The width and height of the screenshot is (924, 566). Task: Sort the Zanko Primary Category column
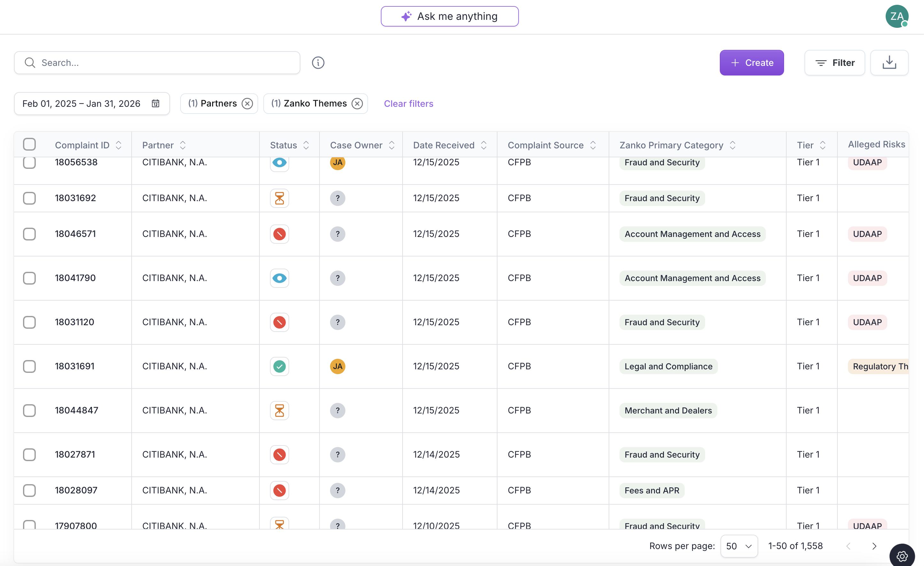click(x=733, y=145)
